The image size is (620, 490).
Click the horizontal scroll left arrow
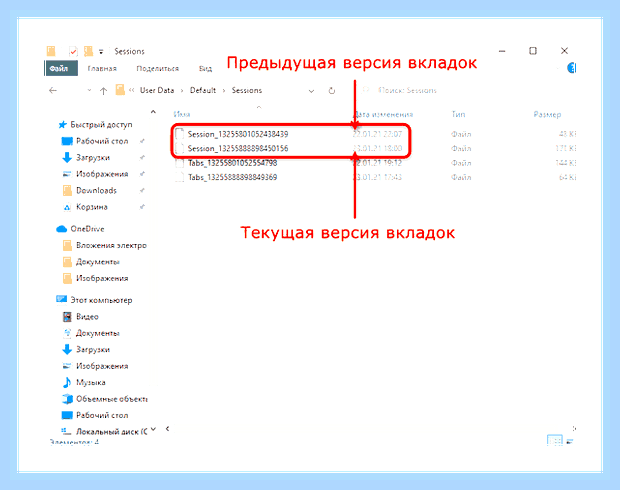pyautogui.click(x=168, y=429)
